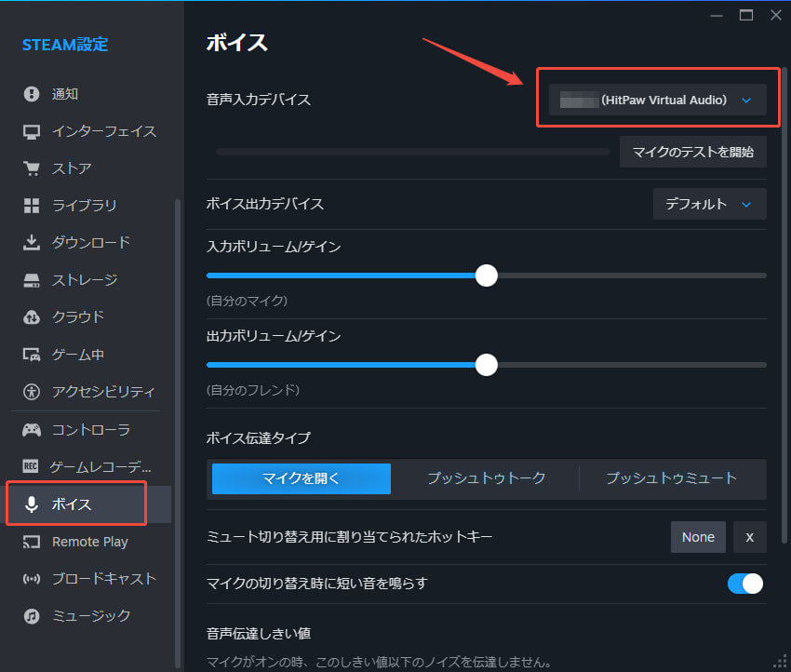This screenshot has width=791, height=672.
Task: Start the mic test with マイクのテストを開始
Action: [693, 152]
